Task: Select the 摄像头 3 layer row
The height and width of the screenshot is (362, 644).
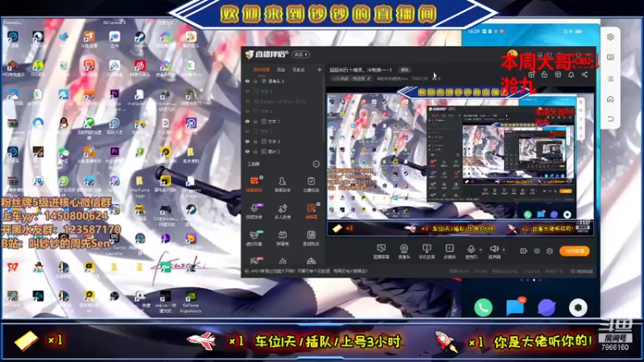Action: (283, 81)
